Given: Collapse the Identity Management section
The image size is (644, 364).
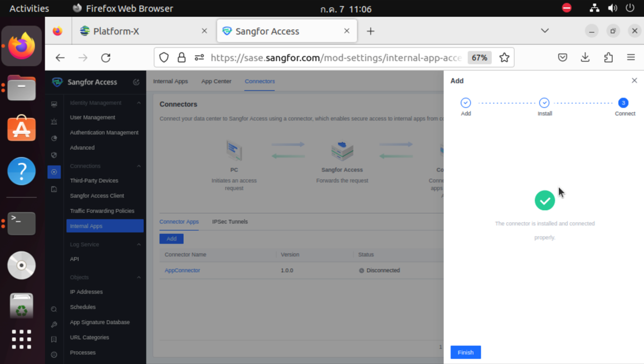Looking at the screenshot, I should pos(139,102).
